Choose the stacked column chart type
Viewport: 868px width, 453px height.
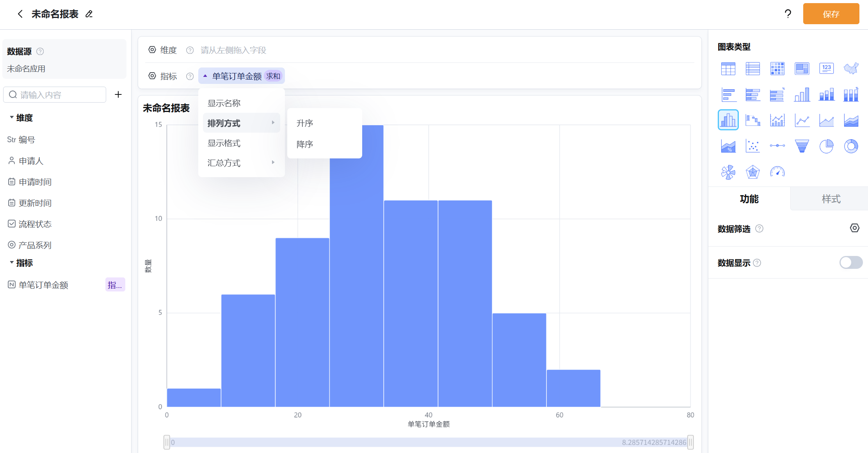pos(826,94)
